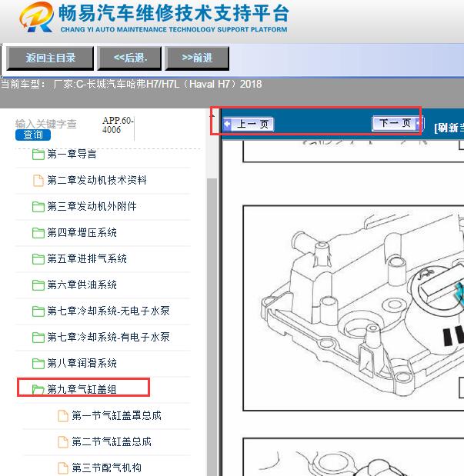Click document icon of 第二章发动机技术资料
This screenshot has height=476, width=464.
38,180
